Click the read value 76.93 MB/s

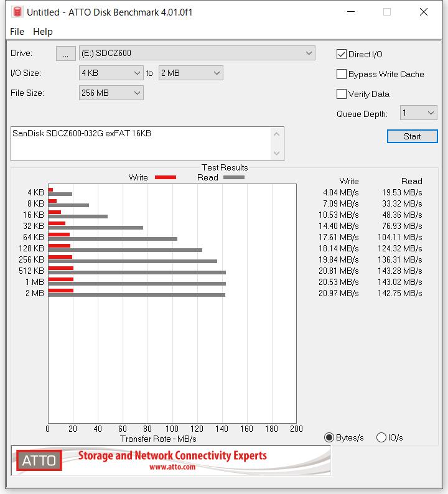tap(402, 226)
